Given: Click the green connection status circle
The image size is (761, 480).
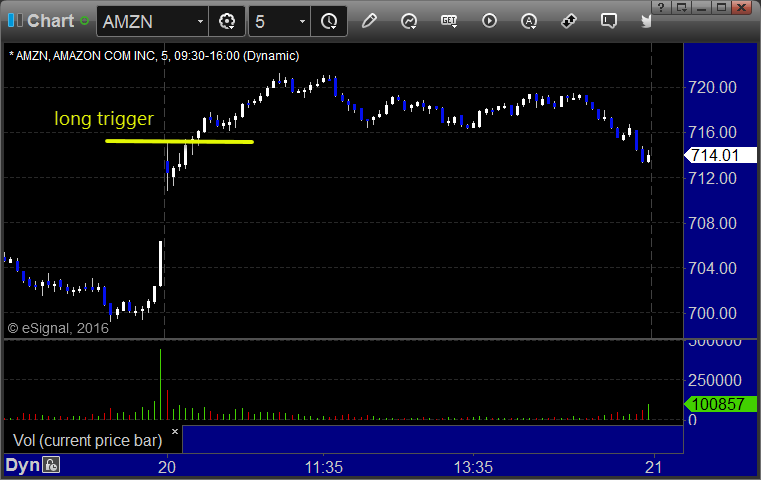Looking at the screenshot, I should pyautogui.click(x=84, y=21).
